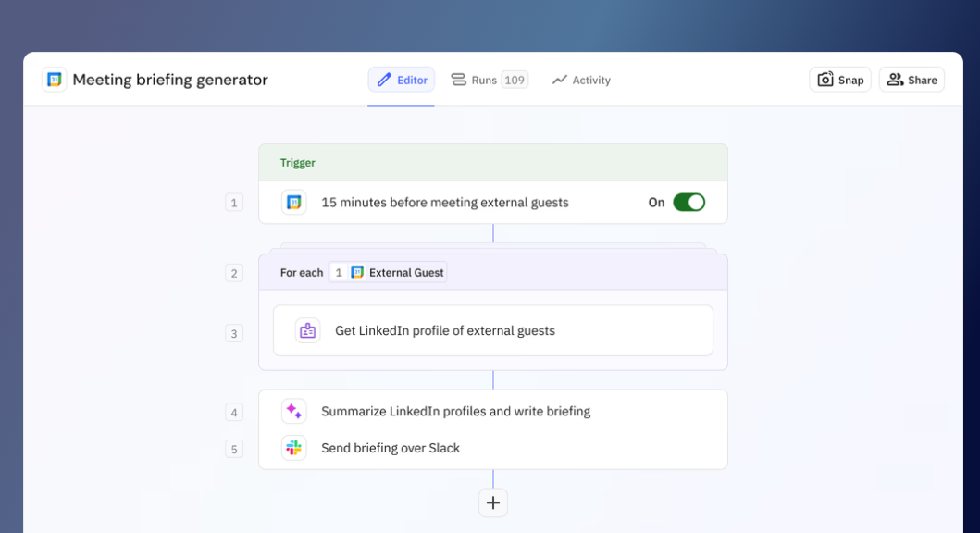Click the trending-line icon next to Activity
This screenshot has height=533, width=980.
click(561, 80)
